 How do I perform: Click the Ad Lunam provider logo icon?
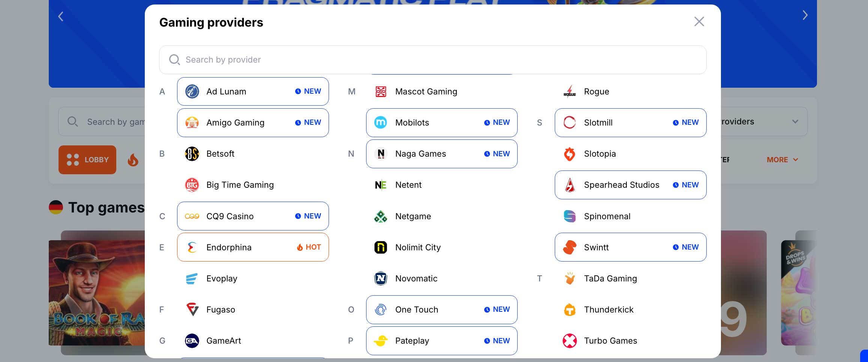click(192, 91)
